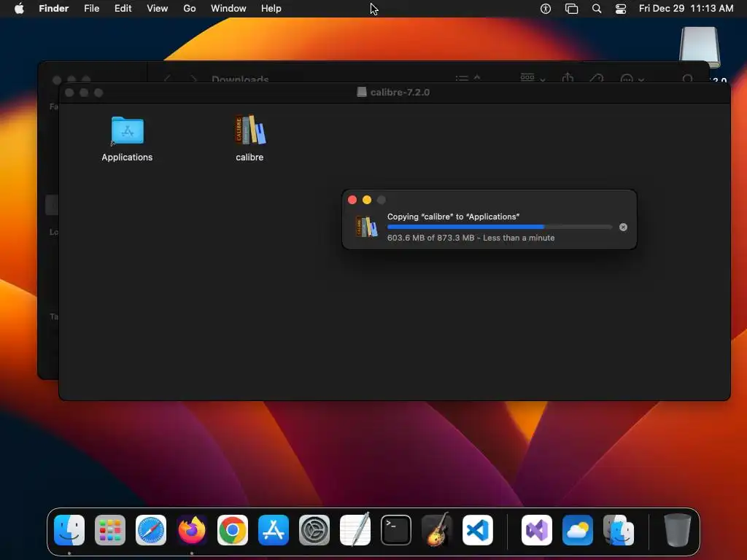The image size is (747, 560).
Task: Open the group-by dropdown in the Downloads window
Action: click(533, 78)
